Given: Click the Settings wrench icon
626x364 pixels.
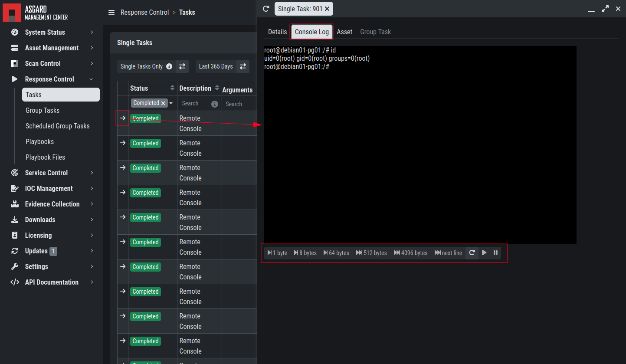Looking at the screenshot, I should (x=15, y=266).
